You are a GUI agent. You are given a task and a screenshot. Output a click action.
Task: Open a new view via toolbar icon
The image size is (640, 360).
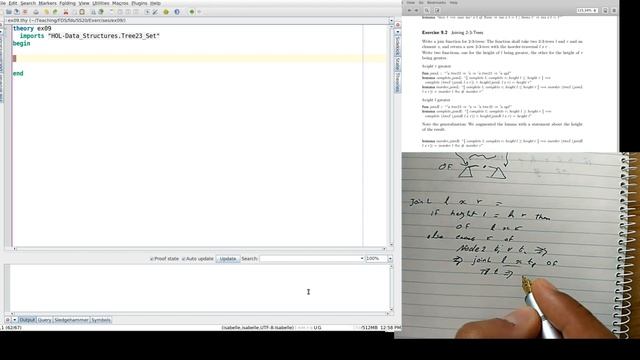click(x=111, y=12)
